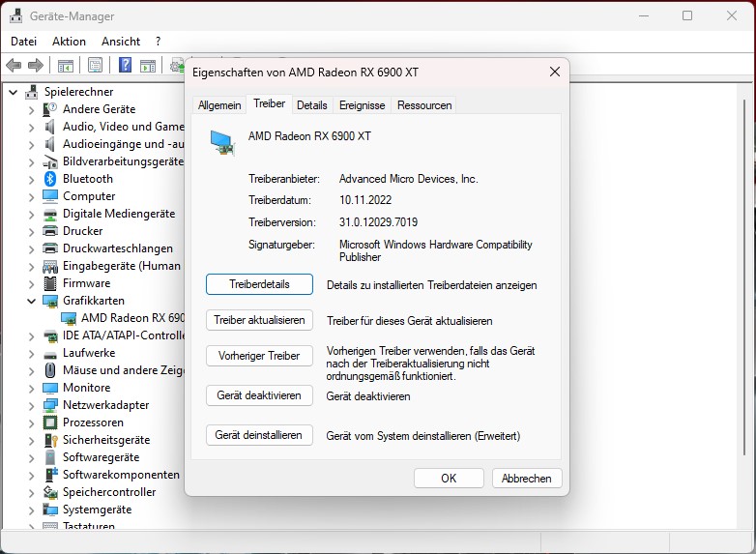
Task: Click the Andere Geräte unknown-device icon
Action: coord(50,109)
